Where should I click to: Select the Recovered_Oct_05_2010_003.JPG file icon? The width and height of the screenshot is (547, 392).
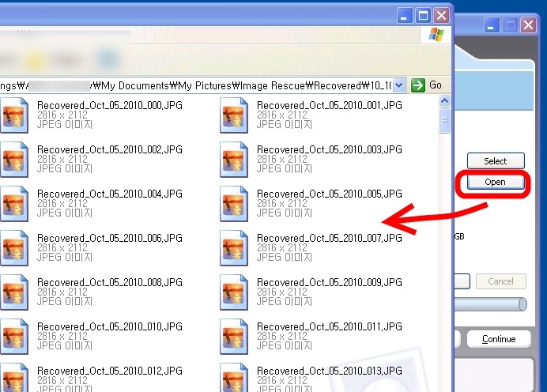234,159
